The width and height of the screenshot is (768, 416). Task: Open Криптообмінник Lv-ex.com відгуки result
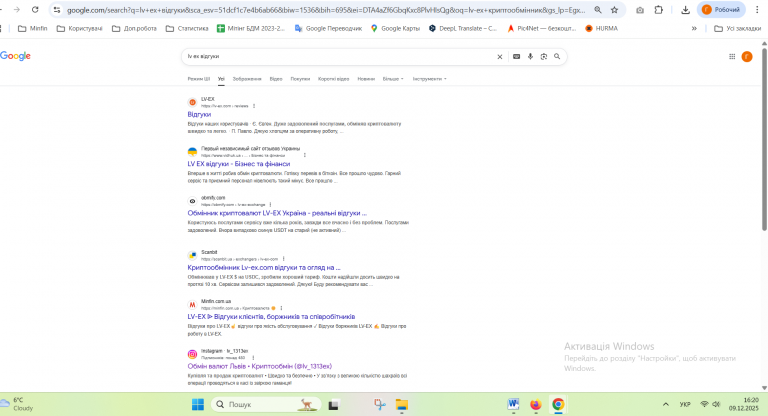coord(264,268)
